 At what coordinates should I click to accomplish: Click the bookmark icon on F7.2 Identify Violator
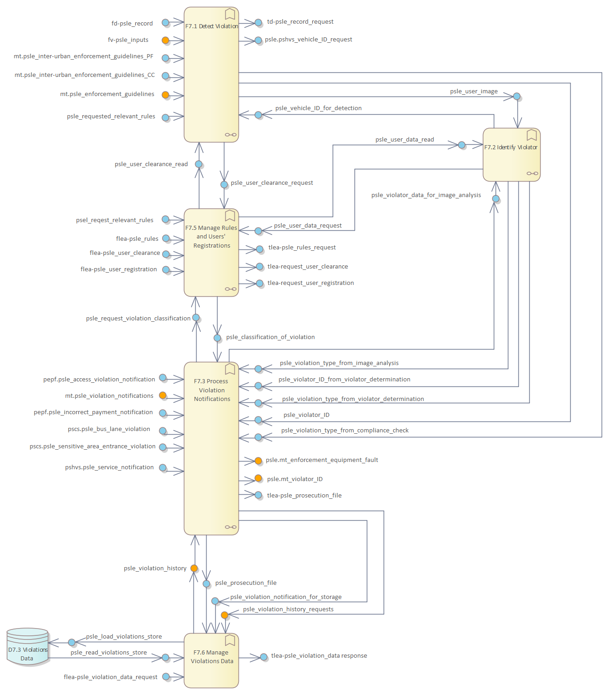coord(532,135)
